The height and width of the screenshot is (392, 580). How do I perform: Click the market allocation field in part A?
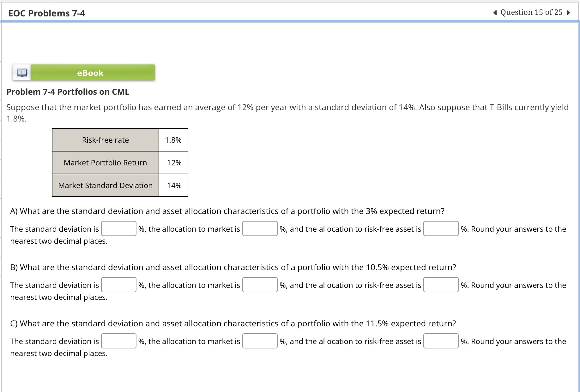260,229
